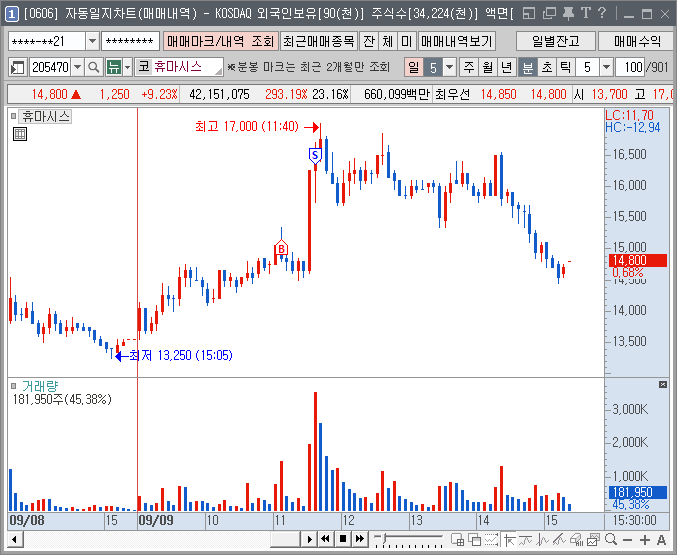The image size is (677, 555).
Task: Click the eraser with bars icon
Action: 576,539
